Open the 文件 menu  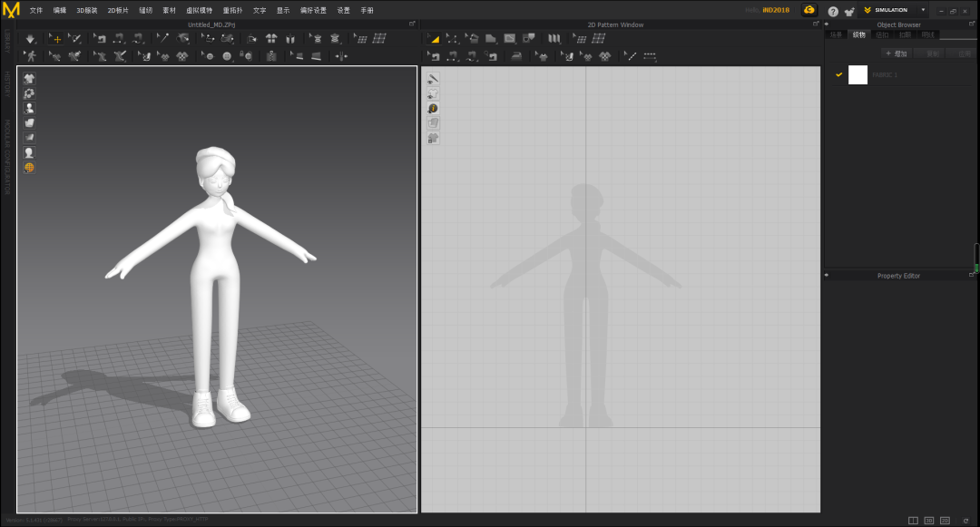36,10
